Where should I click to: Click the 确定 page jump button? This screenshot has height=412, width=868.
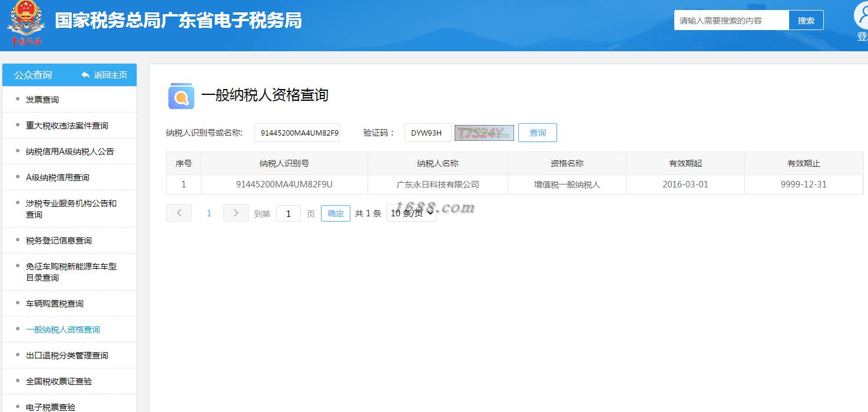pyautogui.click(x=336, y=213)
